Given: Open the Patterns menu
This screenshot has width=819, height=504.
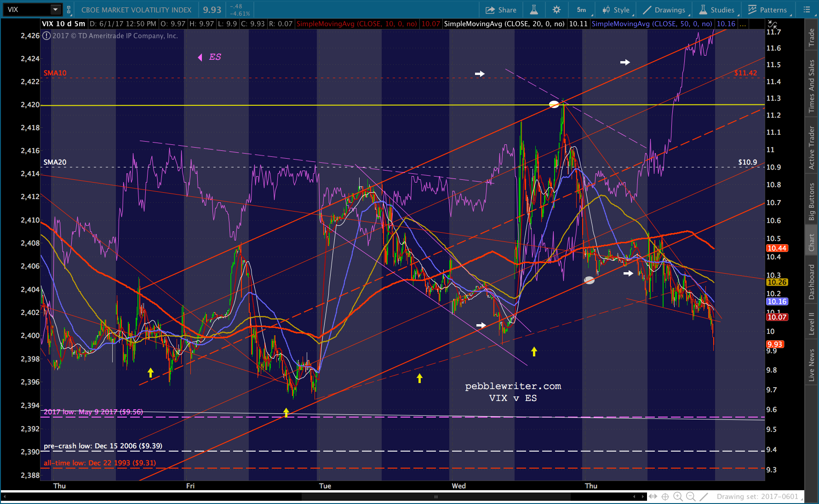Looking at the screenshot, I should [767, 10].
